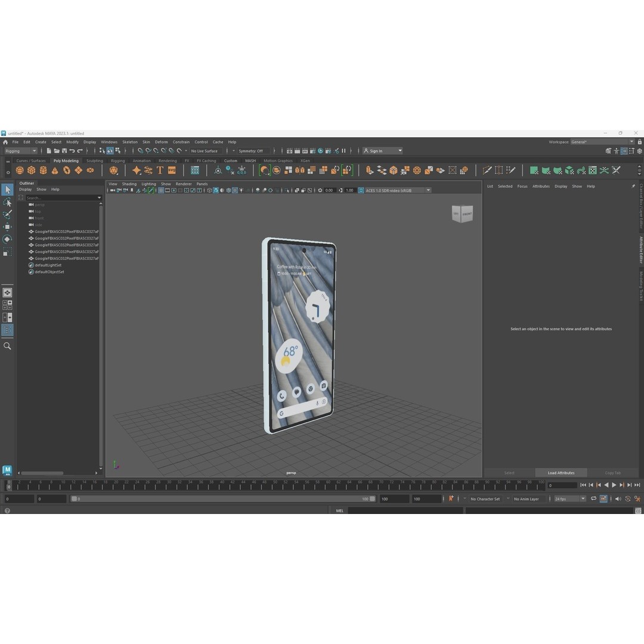Toggle the viewport grid display icon

pyautogui.click(x=161, y=190)
